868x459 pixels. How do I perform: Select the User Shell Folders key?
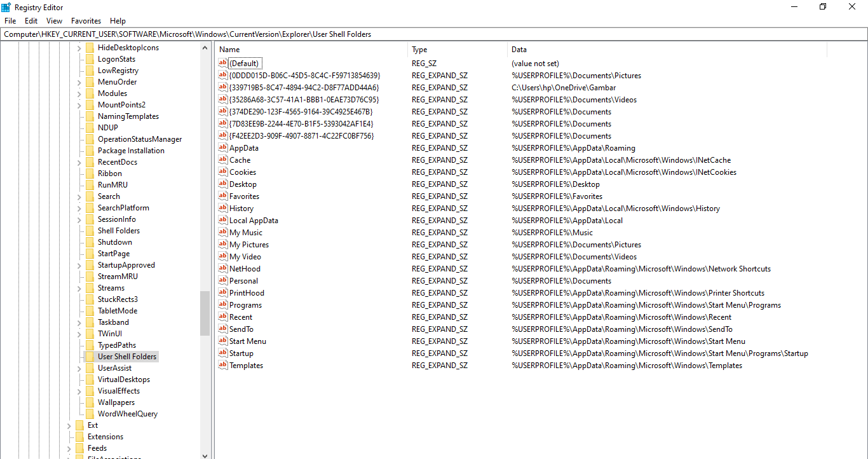(x=127, y=357)
